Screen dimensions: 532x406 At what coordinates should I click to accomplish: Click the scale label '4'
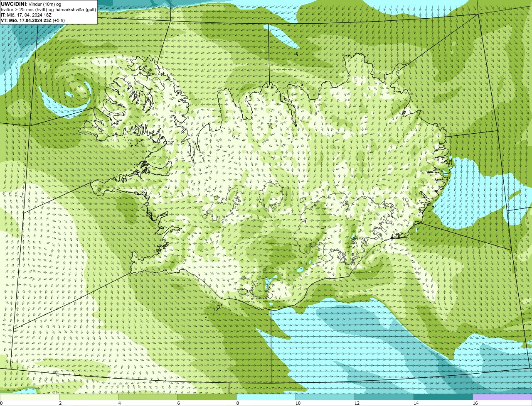[x=119, y=403]
